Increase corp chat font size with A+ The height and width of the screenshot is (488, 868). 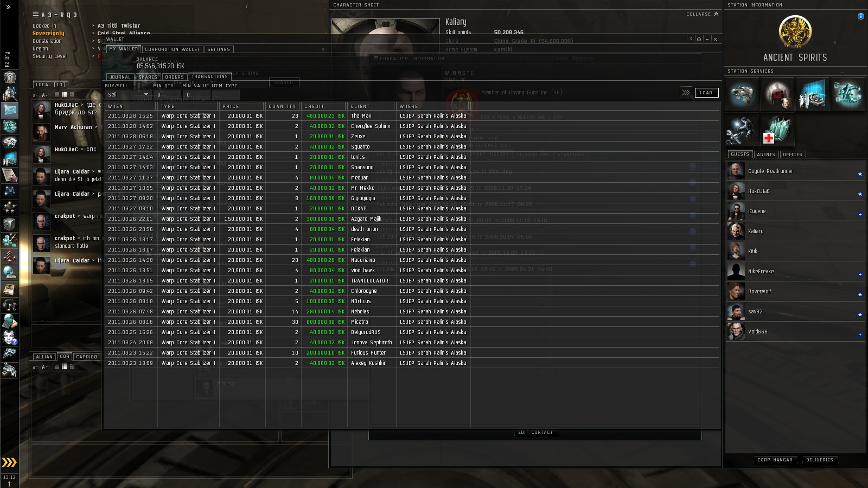coord(45,367)
